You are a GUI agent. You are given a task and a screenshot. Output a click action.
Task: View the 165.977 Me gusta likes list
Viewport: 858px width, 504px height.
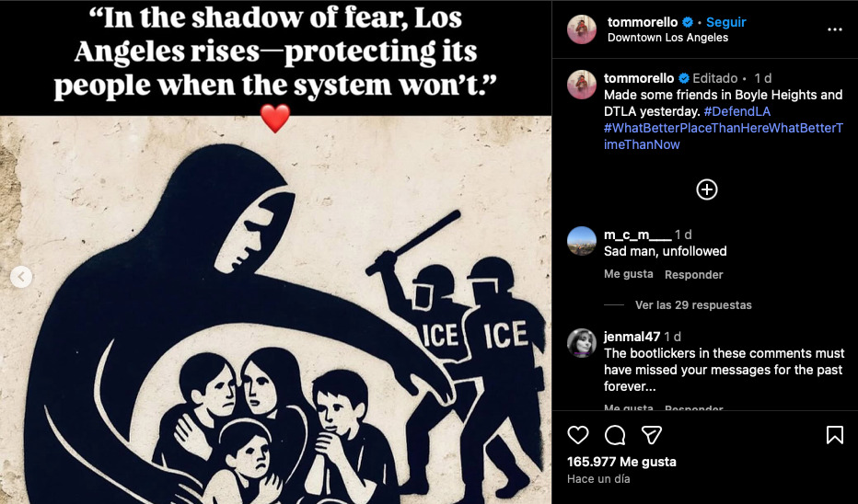tap(621, 462)
